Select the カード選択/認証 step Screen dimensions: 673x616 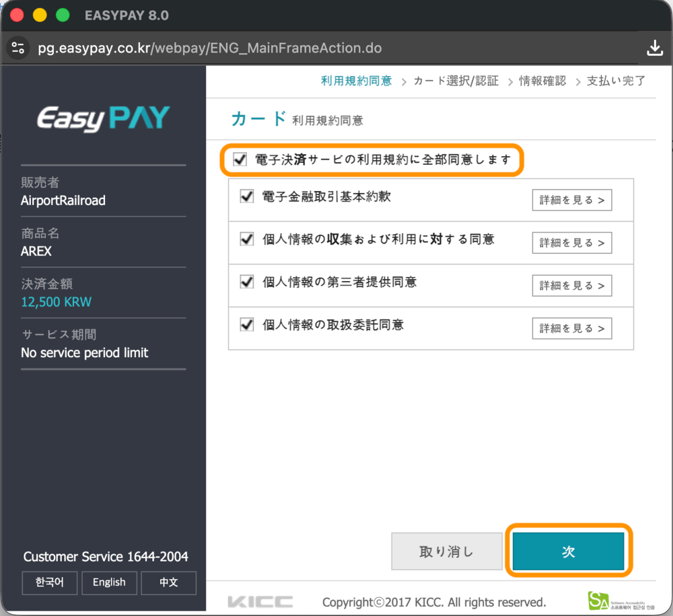tap(456, 81)
